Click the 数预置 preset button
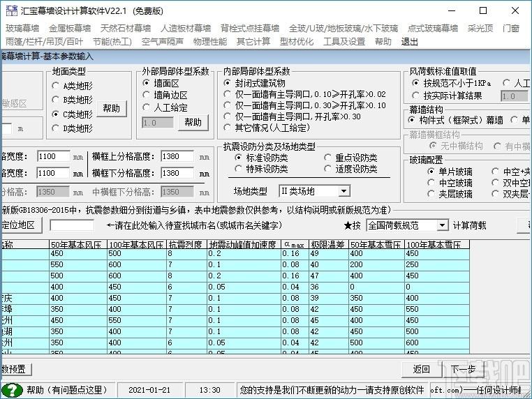This screenshot has width=532, height=399. 15,369
